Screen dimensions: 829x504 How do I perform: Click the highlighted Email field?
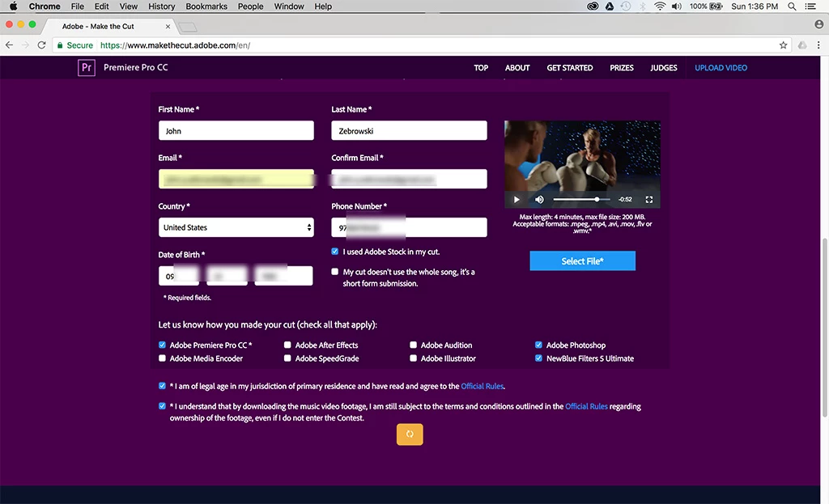(x=236, y=179)
